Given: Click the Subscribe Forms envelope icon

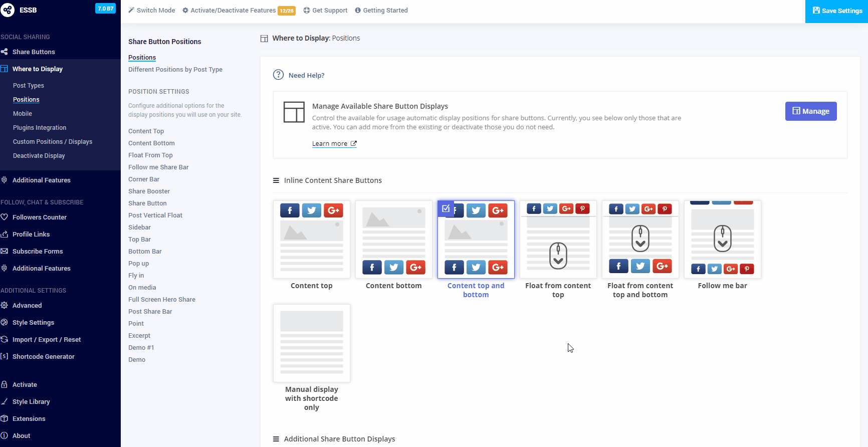Looking at the screenshot, I should (4, 251).
